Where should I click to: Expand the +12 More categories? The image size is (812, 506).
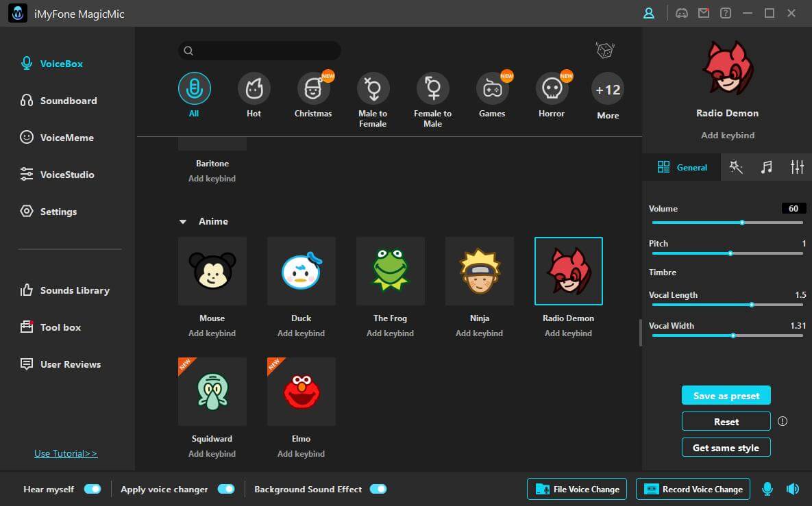[608, 90]
